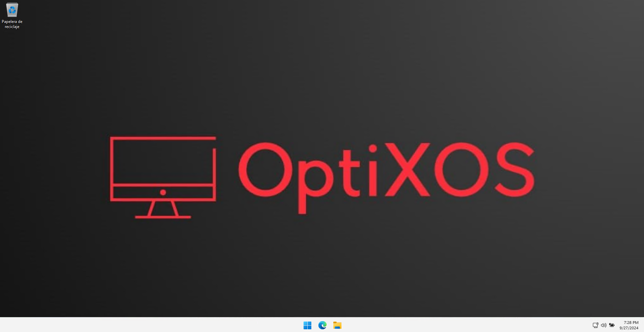Image resolution: width=644 pixels, height=332 pixels.
Task: Click the battery charging tray icon
Action: coord(612,325)
